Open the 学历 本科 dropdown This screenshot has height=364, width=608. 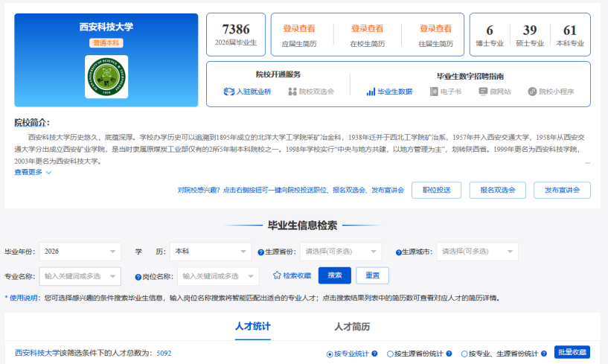(x=211, y=252)
